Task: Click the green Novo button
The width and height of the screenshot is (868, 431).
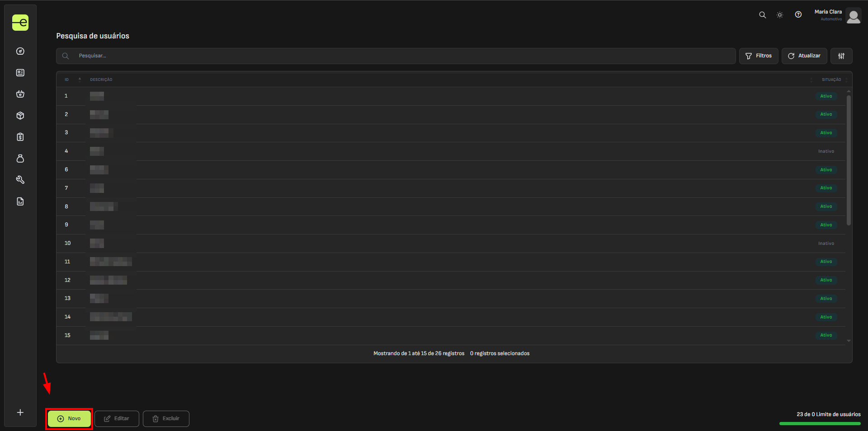Action: (69, 419)
